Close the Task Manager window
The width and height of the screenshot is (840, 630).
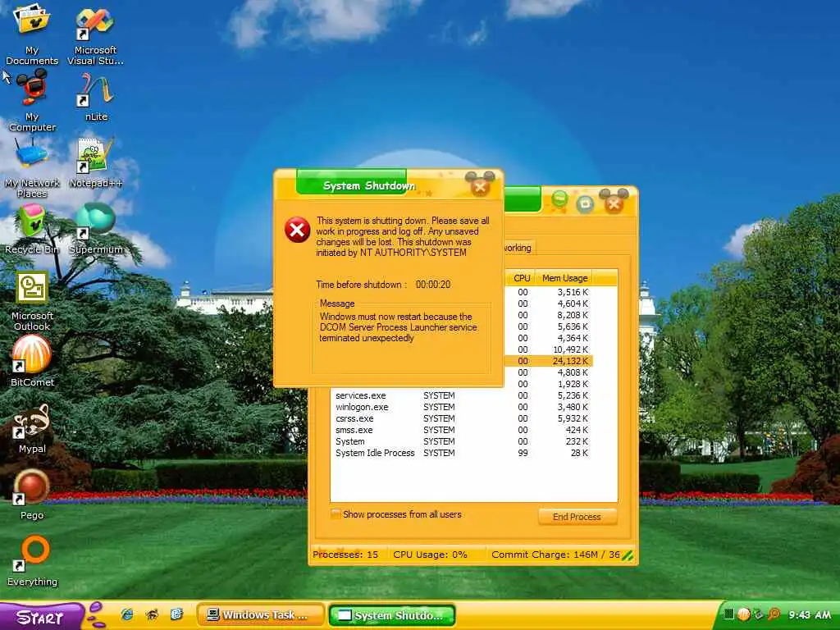pos(614,203)
